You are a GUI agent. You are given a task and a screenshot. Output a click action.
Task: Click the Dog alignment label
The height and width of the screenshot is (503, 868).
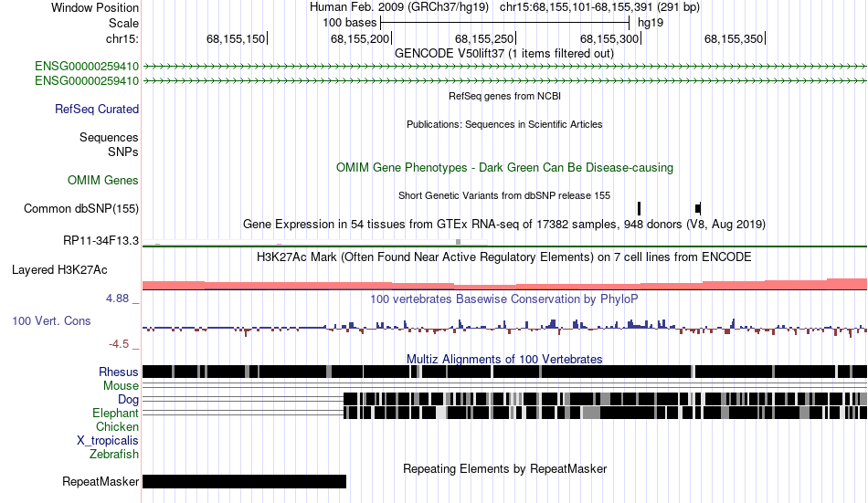pos(128,400)
